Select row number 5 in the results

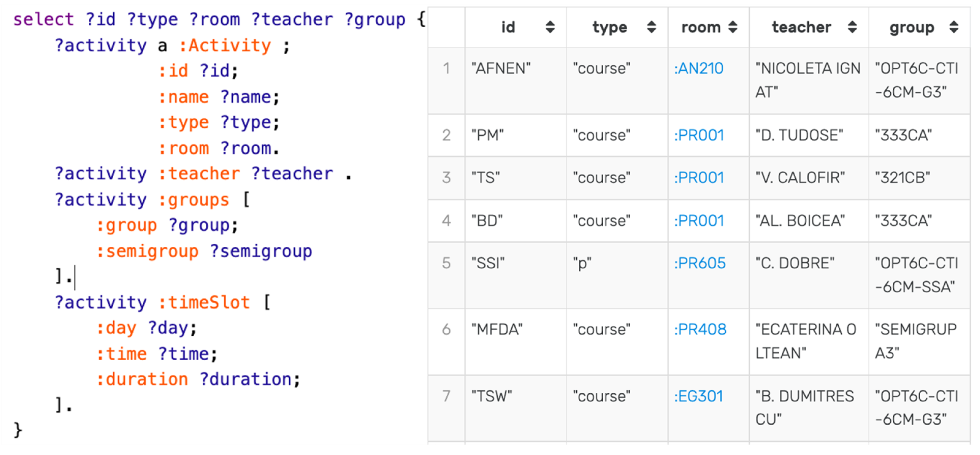[x=446, y=263]
